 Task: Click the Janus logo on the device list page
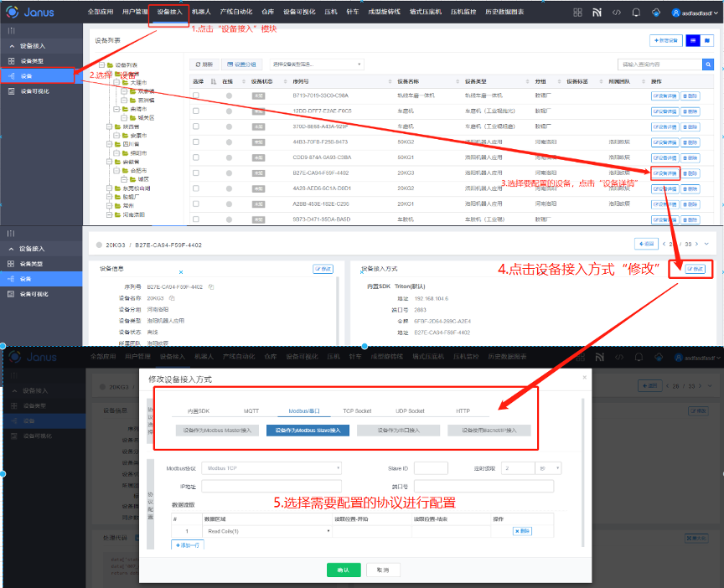(x=30, y=12)
